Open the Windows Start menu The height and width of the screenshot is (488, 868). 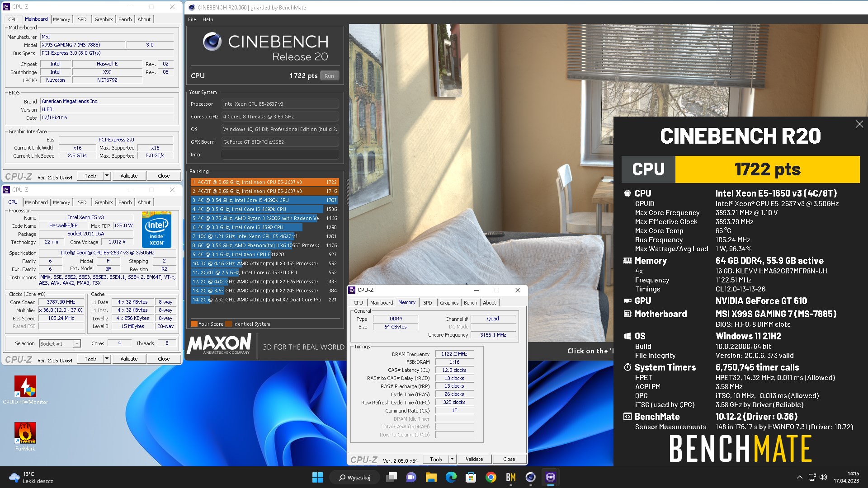pos(317,477)
